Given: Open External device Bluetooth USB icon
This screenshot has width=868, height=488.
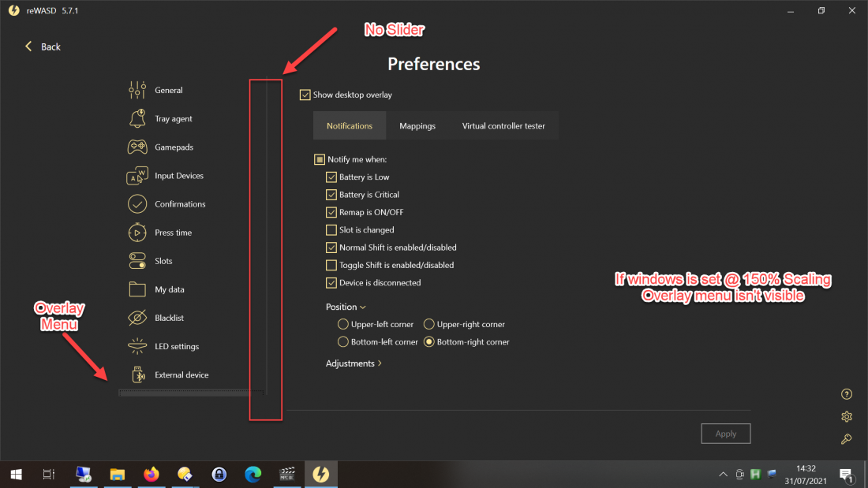Looking at the screenshot, I should pos(137,374).
